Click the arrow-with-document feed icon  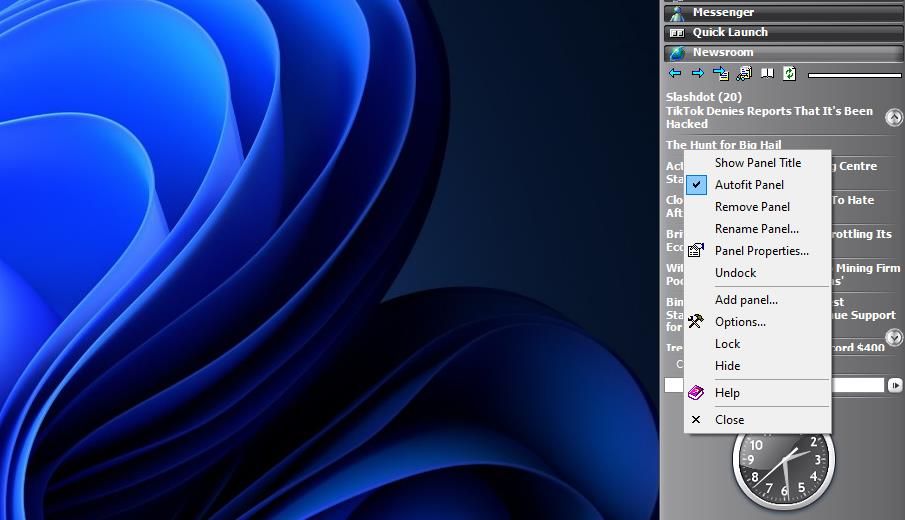[x=721, y=73]
